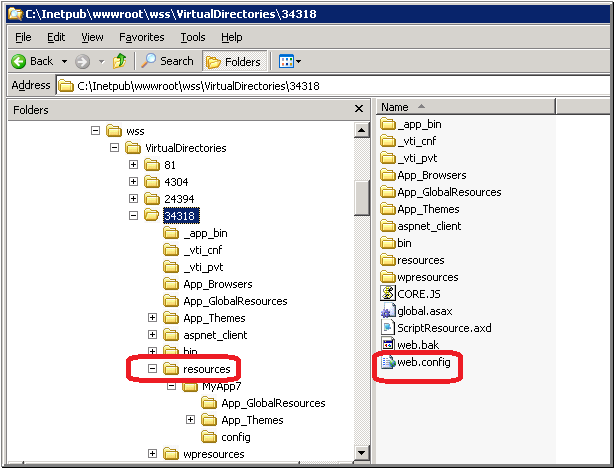614x468 pixels.
Task: Sort by the Name column header
Action: click(466, 107)
